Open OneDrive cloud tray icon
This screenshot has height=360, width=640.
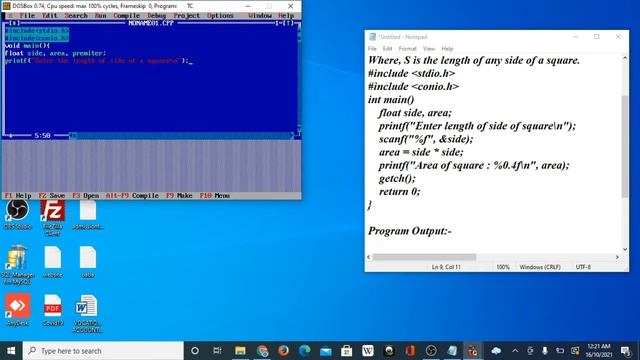click(496, 351)
